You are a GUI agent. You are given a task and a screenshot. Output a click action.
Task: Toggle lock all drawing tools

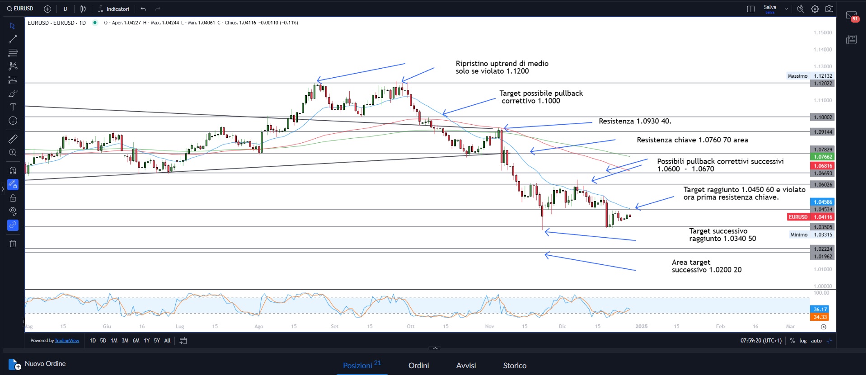(x=13, y=198)
